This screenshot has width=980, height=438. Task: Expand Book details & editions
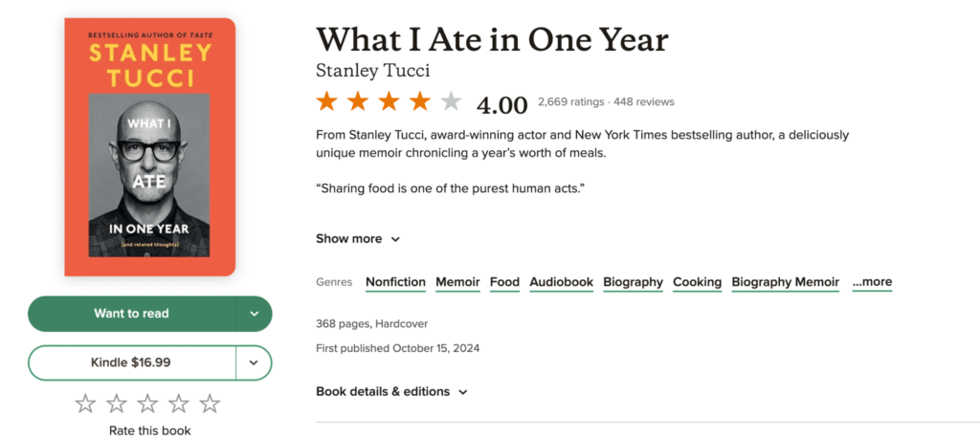point(391,392)
